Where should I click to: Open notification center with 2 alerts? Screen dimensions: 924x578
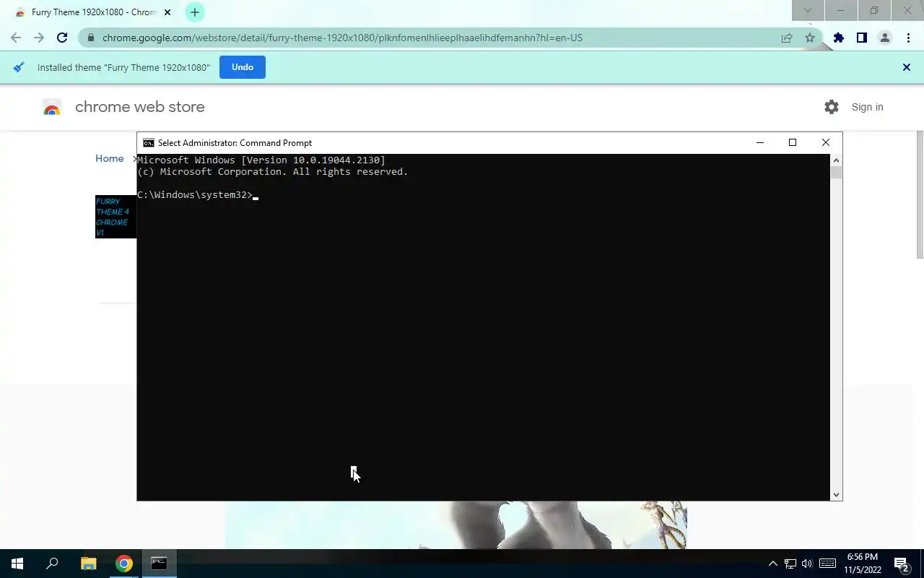902,564
